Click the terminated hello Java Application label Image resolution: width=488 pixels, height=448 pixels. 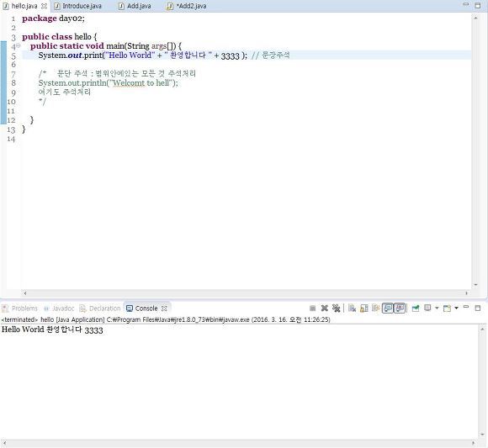[166, 319]
